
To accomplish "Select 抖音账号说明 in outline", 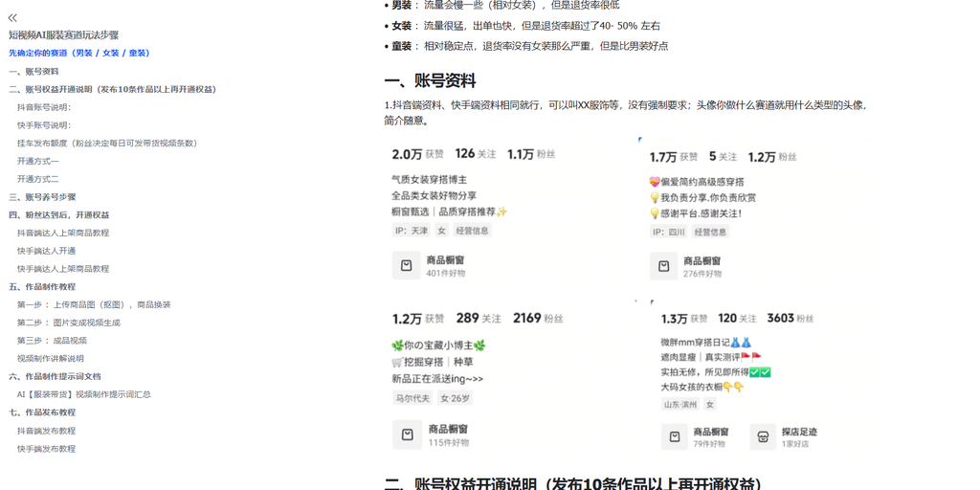I will pos(44,107).
